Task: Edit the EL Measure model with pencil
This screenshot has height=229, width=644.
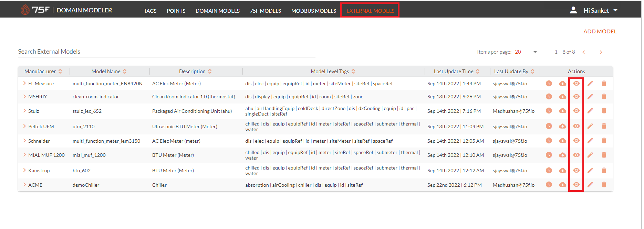Action: coord(590,84)
